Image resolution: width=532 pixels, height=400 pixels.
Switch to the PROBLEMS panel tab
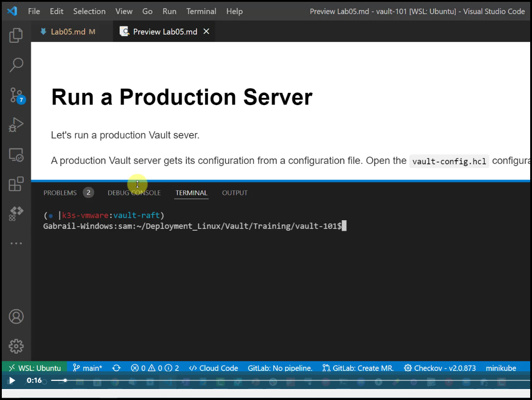click(x=60, y=193)
